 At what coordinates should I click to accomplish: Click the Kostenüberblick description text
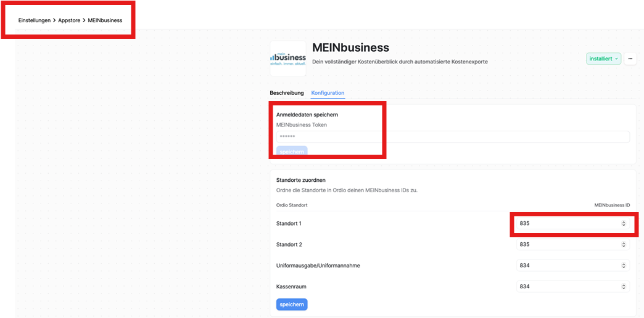click(x=400, y=62)
